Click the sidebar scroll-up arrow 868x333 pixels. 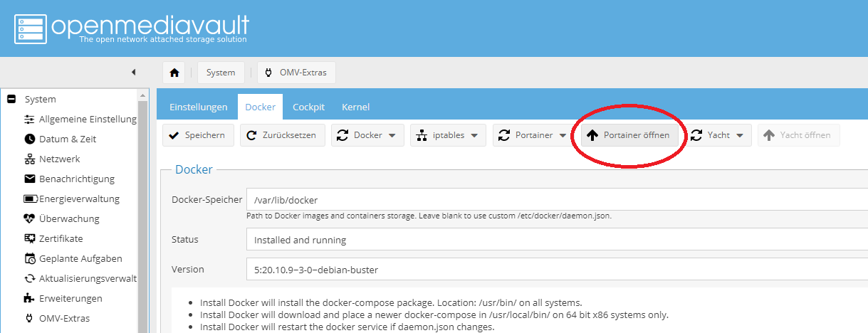pos(142,95)
